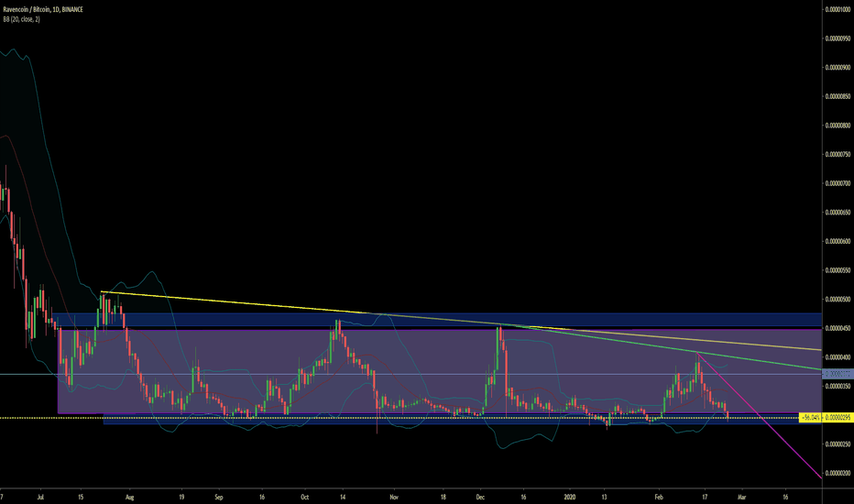Viewport: 854px width, 504px height.
Task: Click the '-56.04%' yellow percentage label
Action: 810,418
